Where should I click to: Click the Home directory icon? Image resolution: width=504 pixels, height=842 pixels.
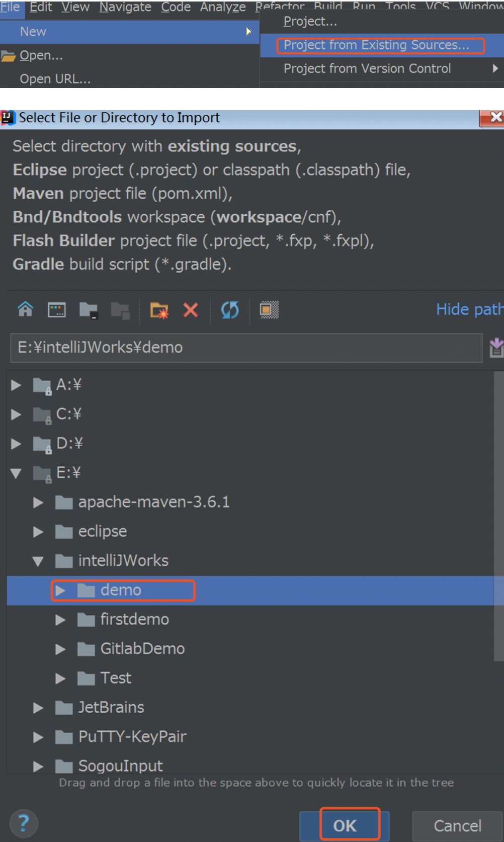pos(25,309)
